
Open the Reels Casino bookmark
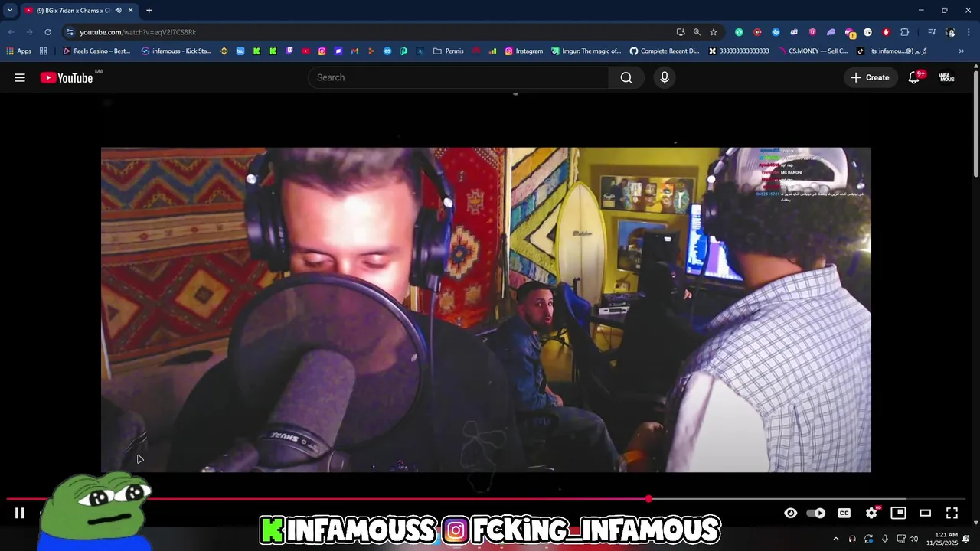click(x=96, y=51)
